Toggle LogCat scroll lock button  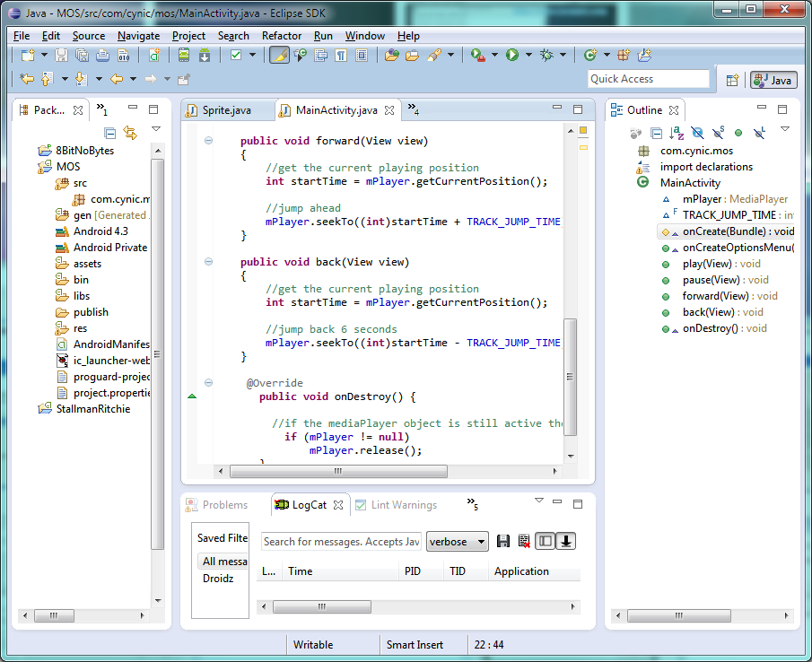click(566, 541)
